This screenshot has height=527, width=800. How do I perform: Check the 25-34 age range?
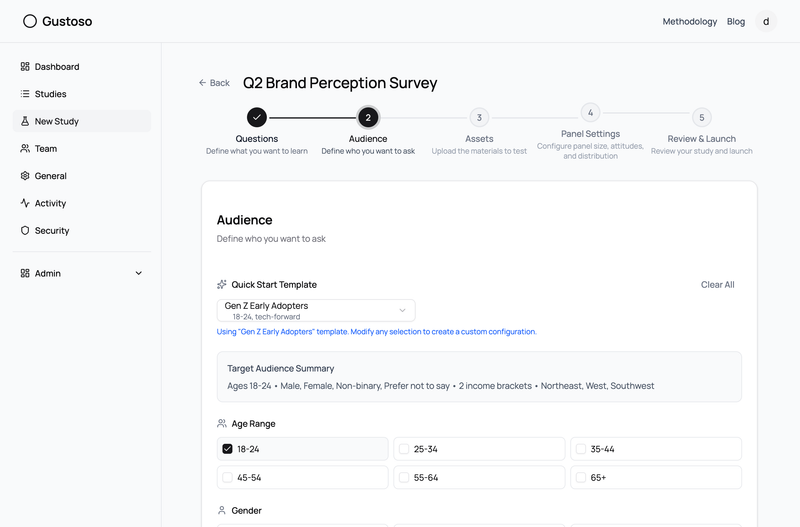pyautogui.click(x=404, y=449)
